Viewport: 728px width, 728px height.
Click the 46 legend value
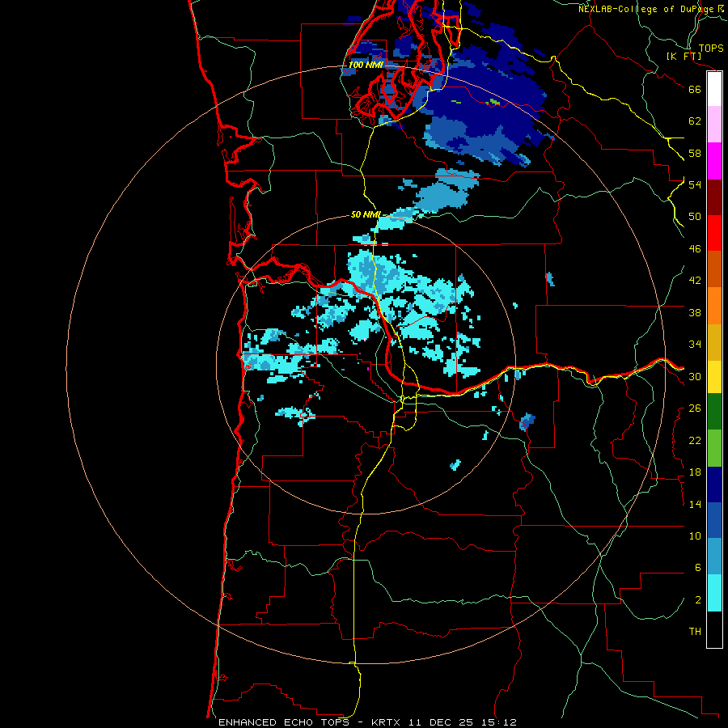(x=695, y=249)
